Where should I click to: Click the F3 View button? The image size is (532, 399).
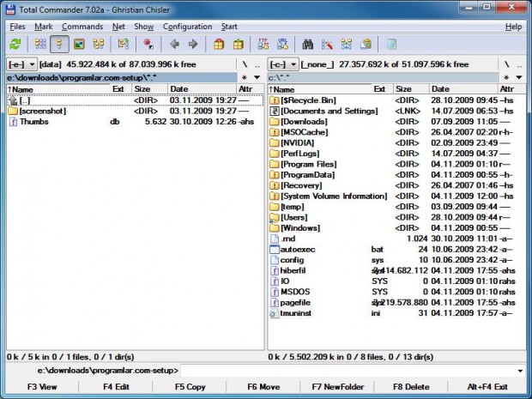(42, 387)
